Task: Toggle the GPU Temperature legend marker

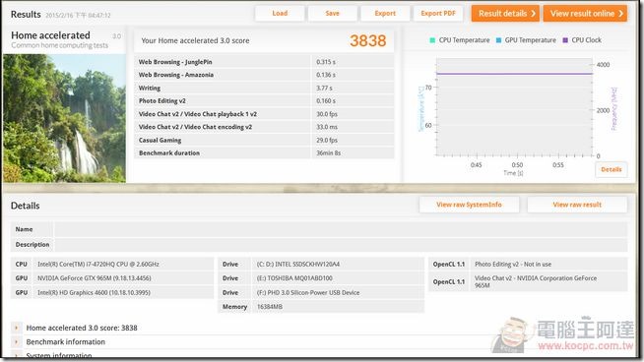Action: click(x=498, y=40)
